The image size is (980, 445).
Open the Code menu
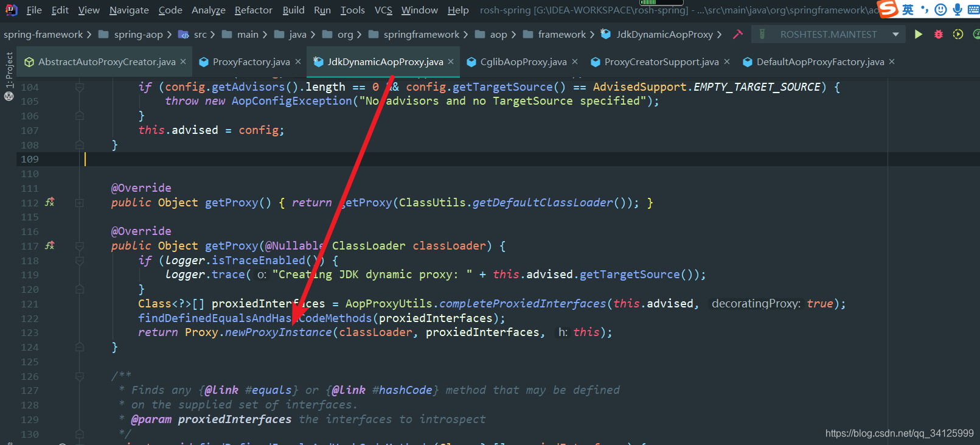click(x=170, y=10)
